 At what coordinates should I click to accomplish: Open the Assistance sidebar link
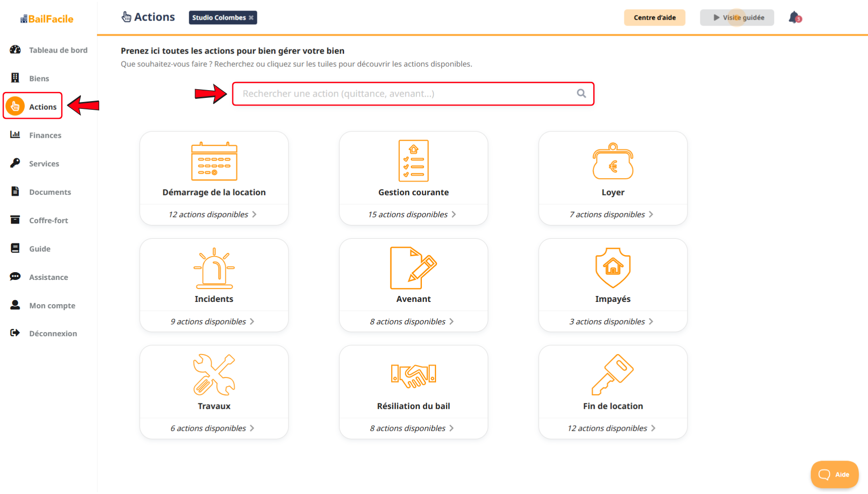[x=48, y=277]
